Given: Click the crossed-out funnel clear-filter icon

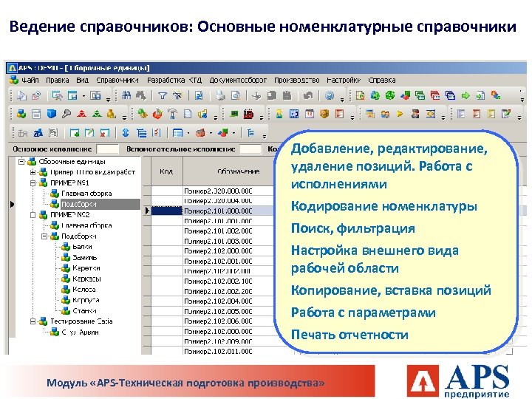Looking at the screenshot, I should [x=177, y=95].
